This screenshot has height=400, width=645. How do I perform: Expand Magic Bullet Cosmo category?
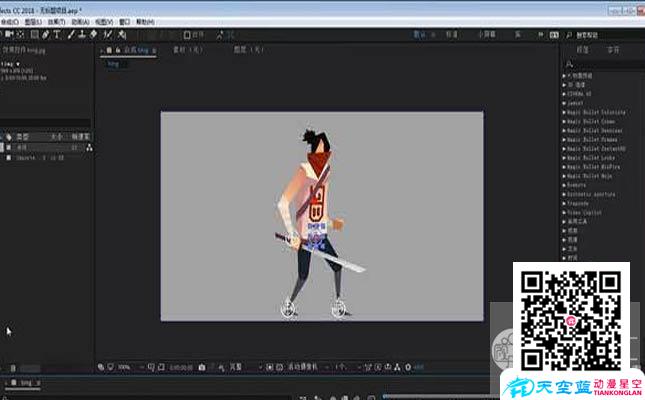coord(564,121)
